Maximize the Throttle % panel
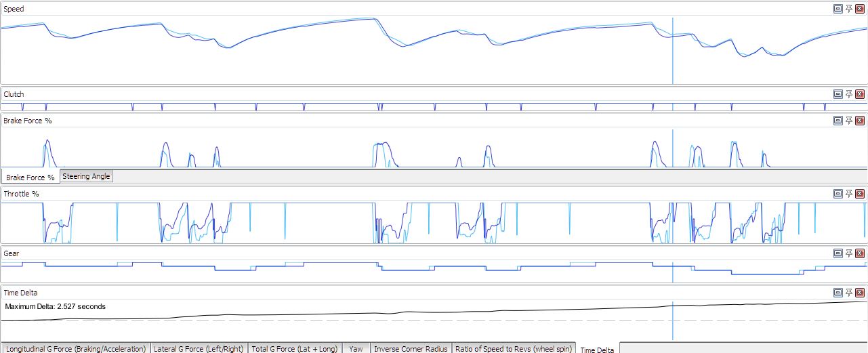 pyautogui.click(x=838, y=194)
